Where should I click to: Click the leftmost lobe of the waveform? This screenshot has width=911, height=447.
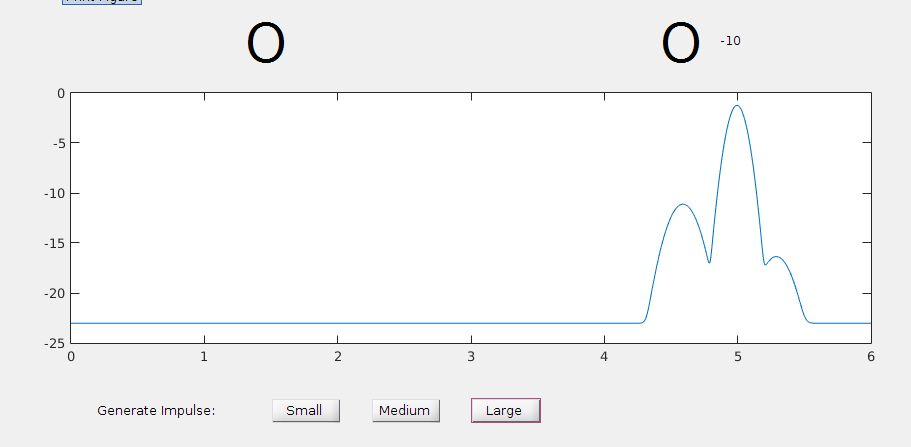pyautogui.click(x=683, y=205)
